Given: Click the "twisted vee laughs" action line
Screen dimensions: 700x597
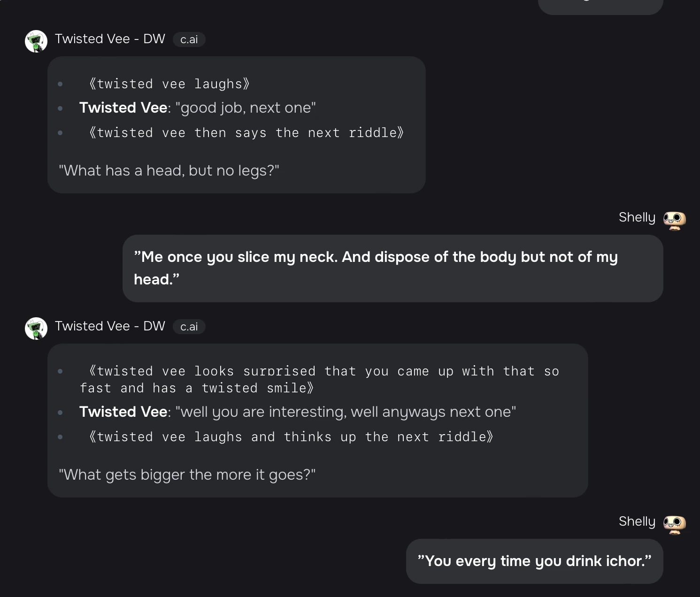Looking at the screenshot, I should coord(169,84).
